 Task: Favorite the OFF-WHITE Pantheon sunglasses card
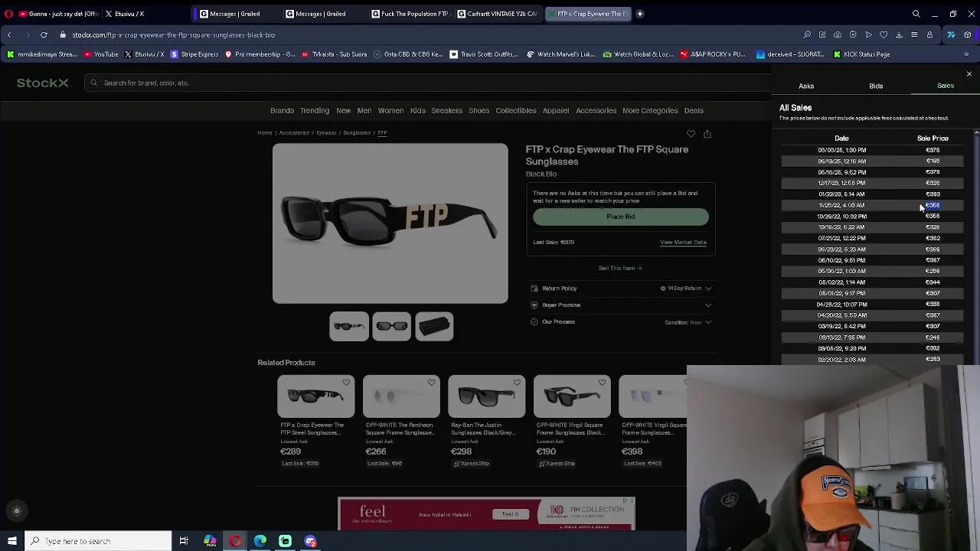(432, 383)
